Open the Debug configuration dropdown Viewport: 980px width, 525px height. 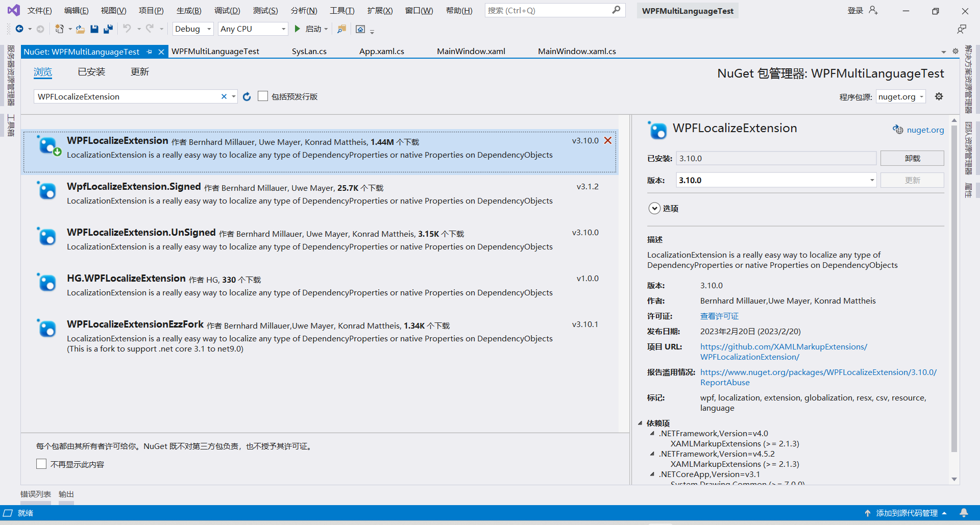[193, 29]
